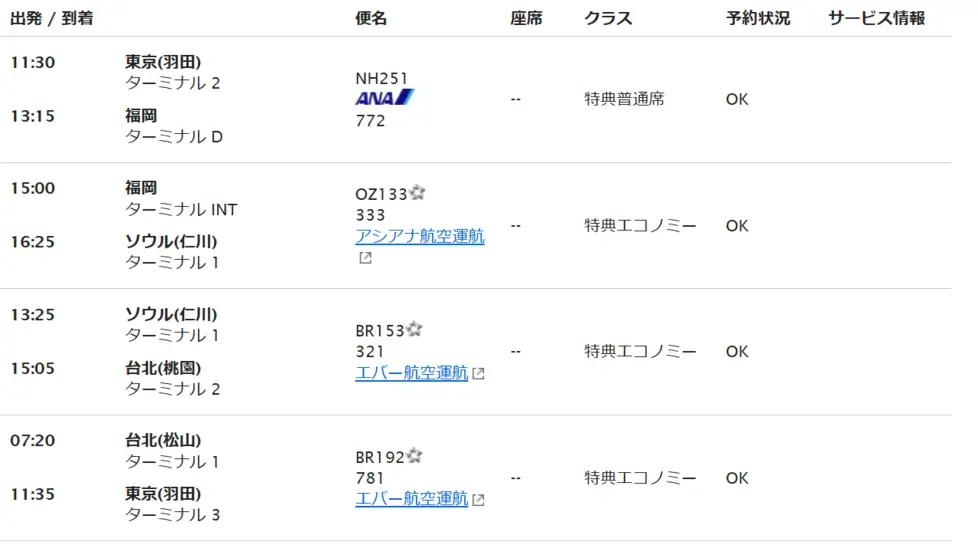Screen dimensions: 978x552
Task: Select flight number NH251
Action: tap(382, 78)
